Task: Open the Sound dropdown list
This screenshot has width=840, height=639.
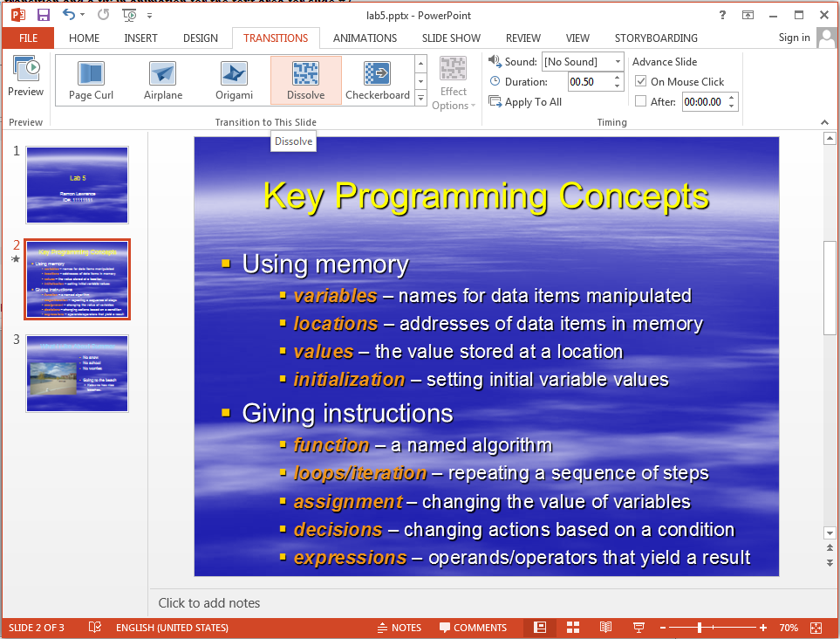Action: click(618, 62)
